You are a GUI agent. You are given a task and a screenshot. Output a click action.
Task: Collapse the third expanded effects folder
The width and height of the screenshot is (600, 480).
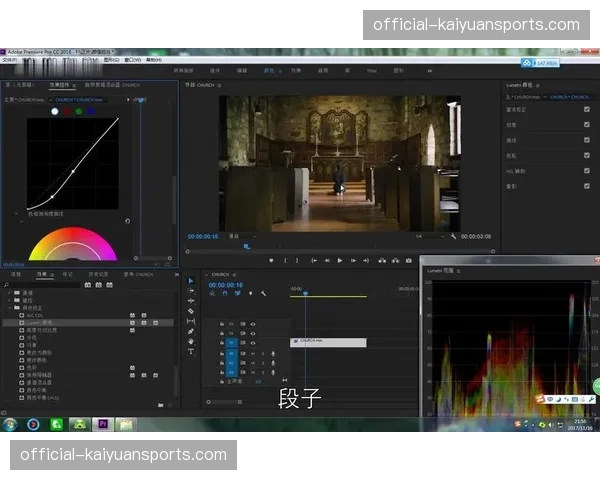(x=9, y=308)
